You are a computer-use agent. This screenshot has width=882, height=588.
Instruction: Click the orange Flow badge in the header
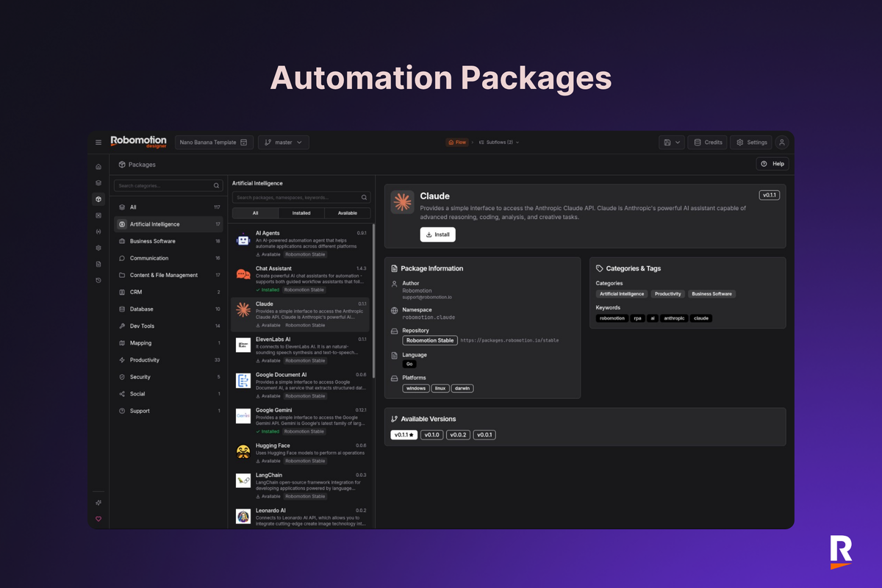(x=457, y=142)
